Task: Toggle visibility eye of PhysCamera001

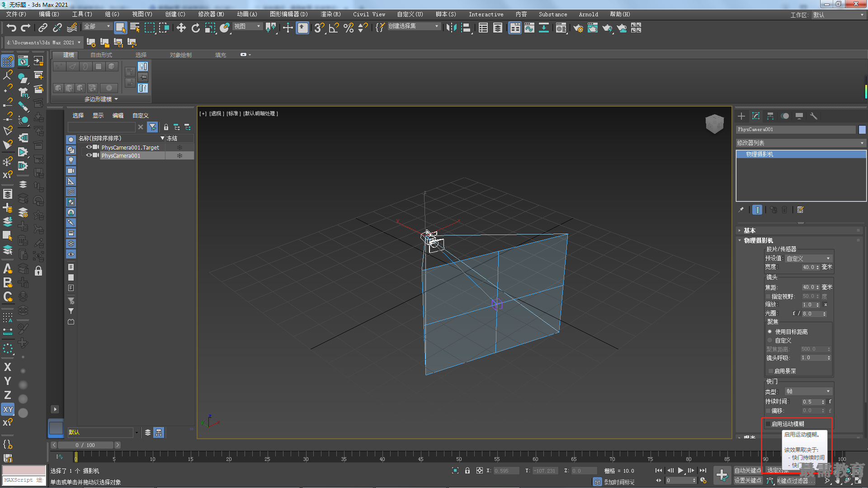Action: [89, 155]
